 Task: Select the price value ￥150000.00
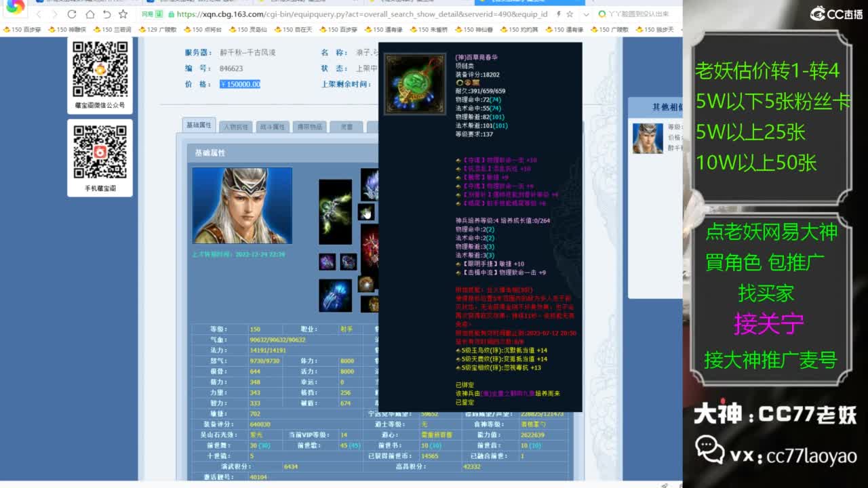[x=240, y=84]
